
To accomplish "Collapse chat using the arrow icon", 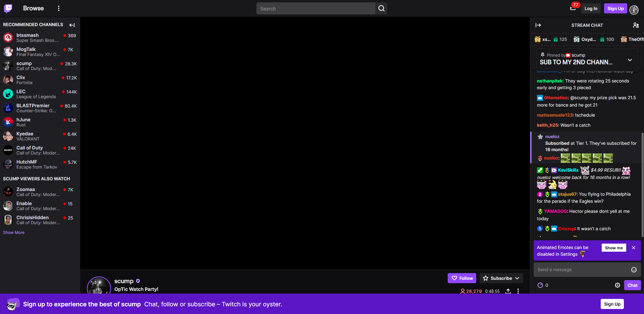I will (538, 25).
